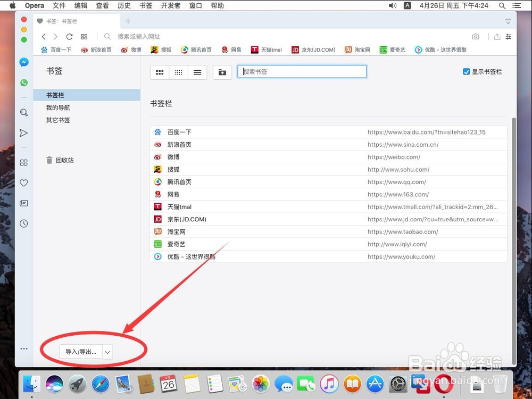Viewport: 532px width, 399px height.
Task: Go back with the back arrow
Action: 44,37
